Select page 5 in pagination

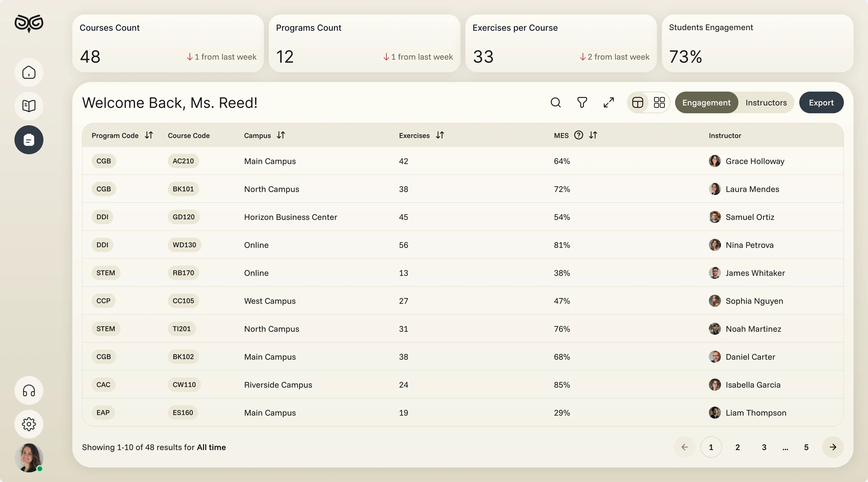coord(806,447)
